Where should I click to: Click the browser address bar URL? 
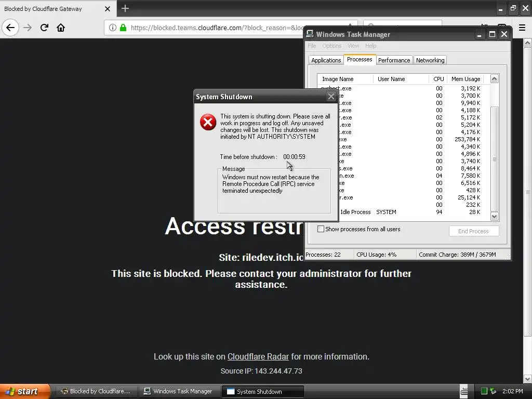click(217, 28)
